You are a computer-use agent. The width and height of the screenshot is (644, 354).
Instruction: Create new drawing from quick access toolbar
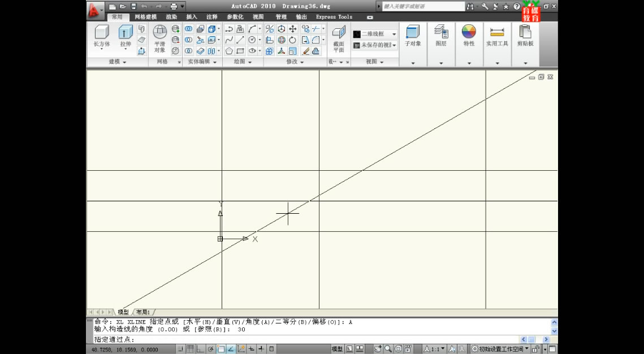pyautogui.click(x=112, y=6)
